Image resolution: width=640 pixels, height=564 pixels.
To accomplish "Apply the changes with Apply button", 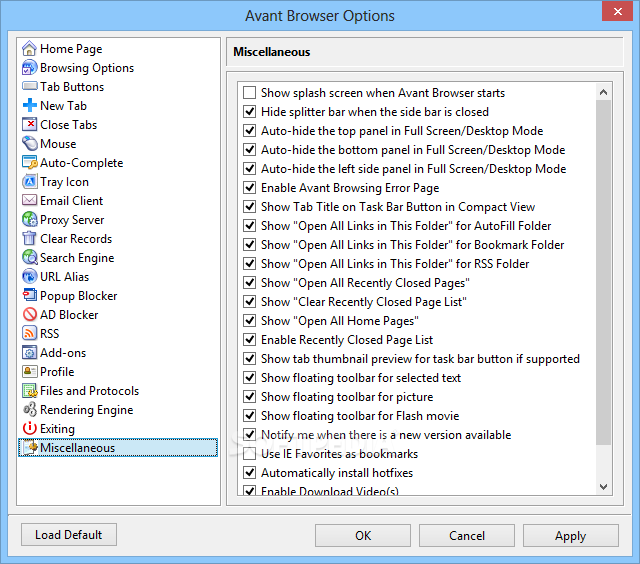I will pyautogui.click(x=571, y=535).
